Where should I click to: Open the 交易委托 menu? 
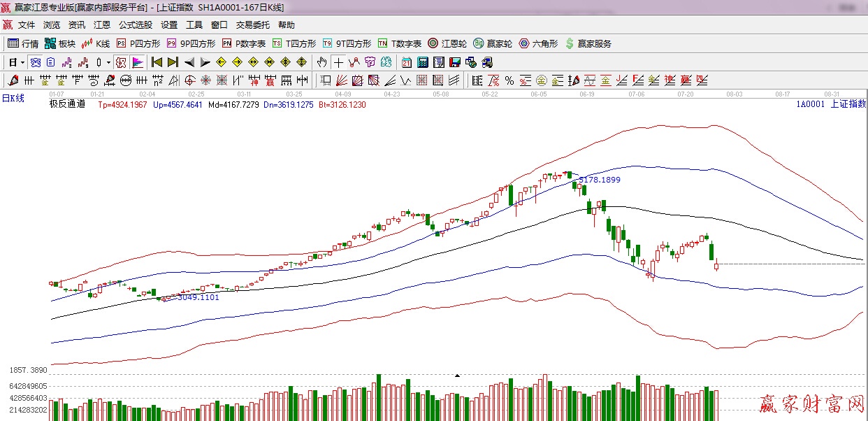pos(252,25)
